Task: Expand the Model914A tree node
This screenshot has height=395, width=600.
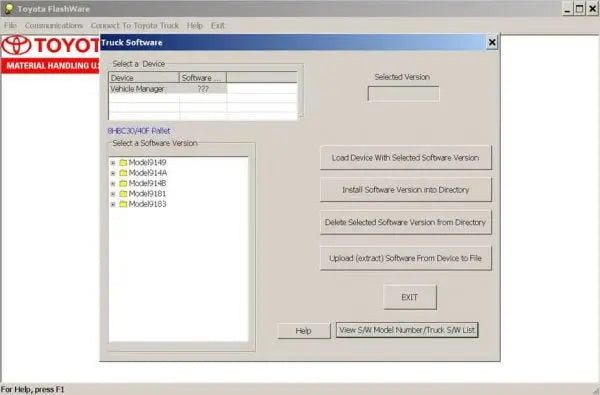Action: click(113, 173)
